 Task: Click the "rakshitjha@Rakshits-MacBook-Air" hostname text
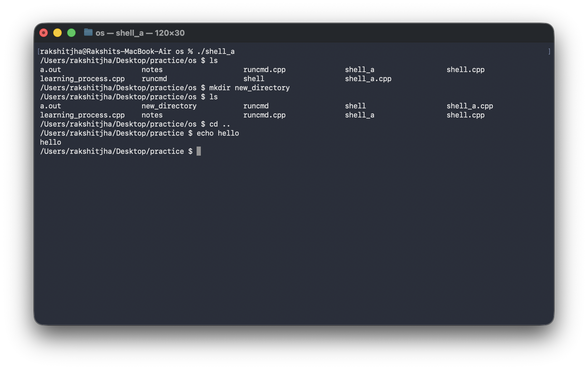pos(106,51)
